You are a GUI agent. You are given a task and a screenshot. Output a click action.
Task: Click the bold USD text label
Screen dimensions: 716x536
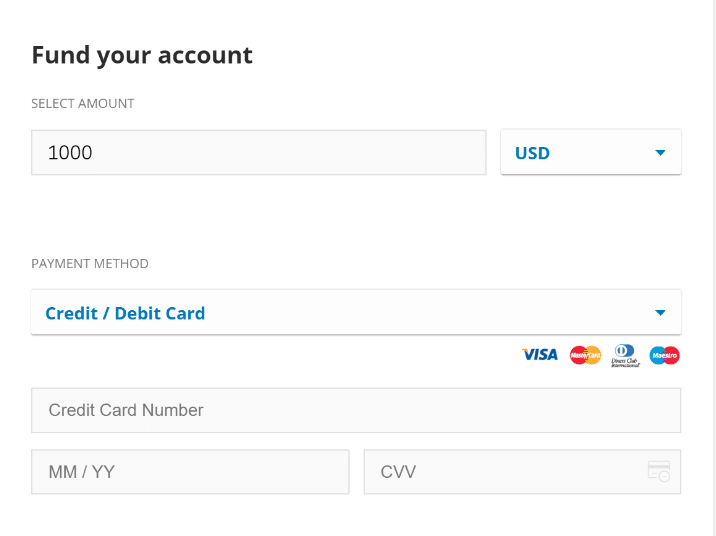click(x=532, y=153)
